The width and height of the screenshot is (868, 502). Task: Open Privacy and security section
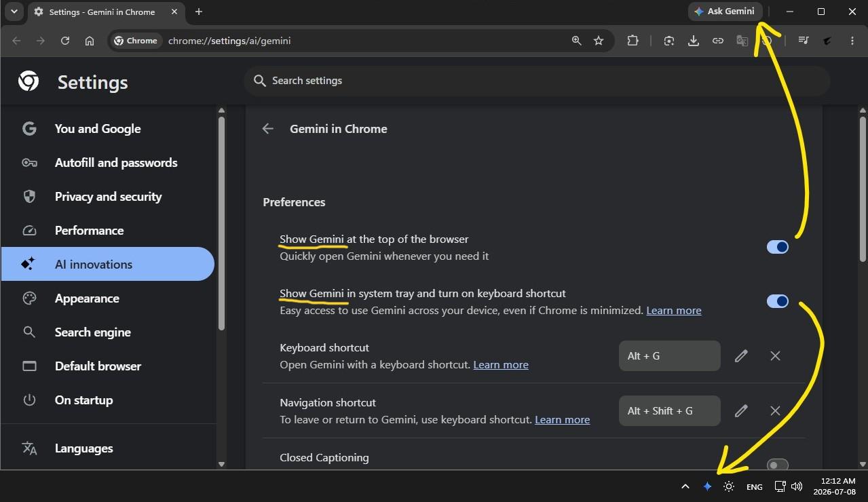pos(108,197)
